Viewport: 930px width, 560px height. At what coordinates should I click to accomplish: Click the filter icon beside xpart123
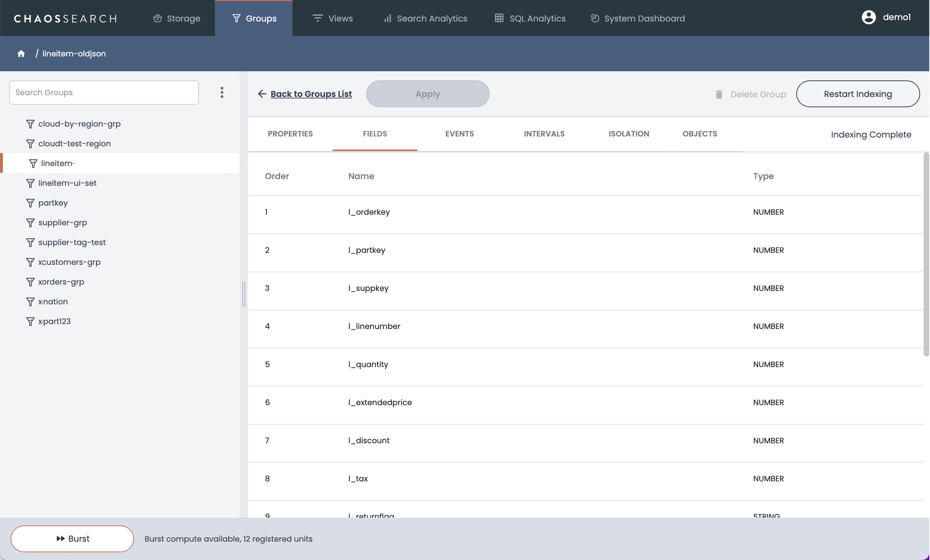(30, 322)
